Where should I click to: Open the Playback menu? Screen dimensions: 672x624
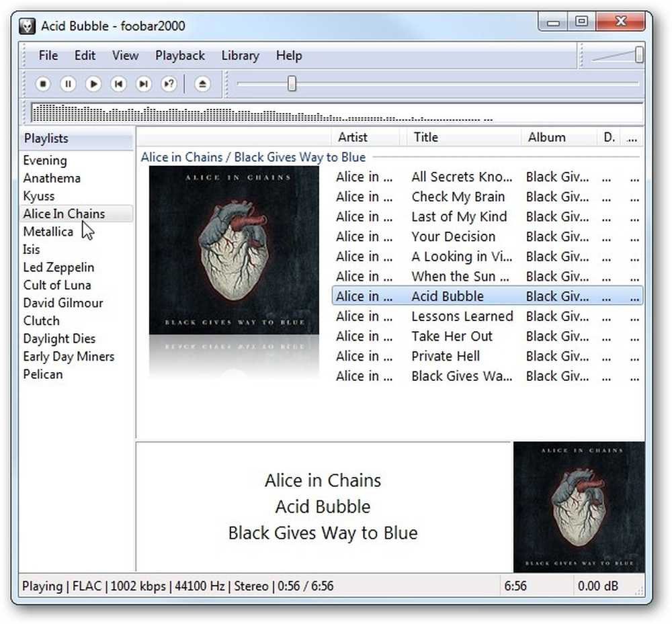coord(180,56)
